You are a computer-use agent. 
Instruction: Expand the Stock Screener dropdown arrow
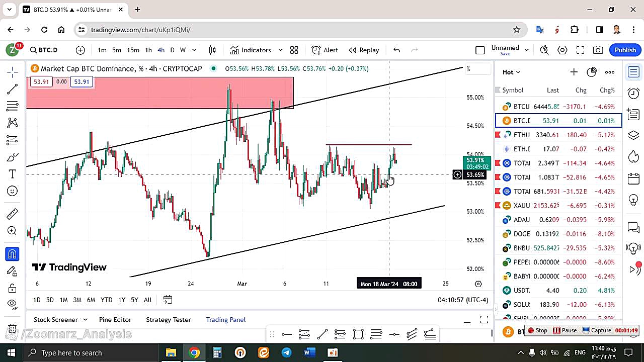[x=85, y=320]
